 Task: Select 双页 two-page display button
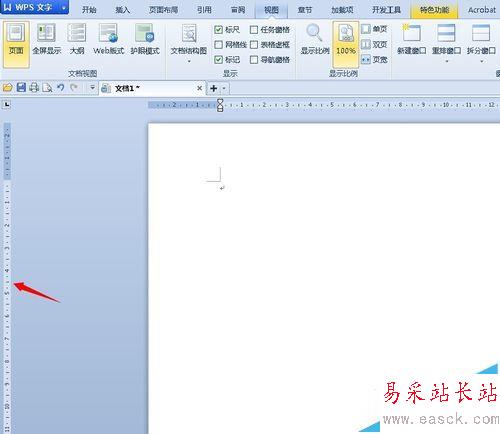pyautogui.click(x=374, y=44)
